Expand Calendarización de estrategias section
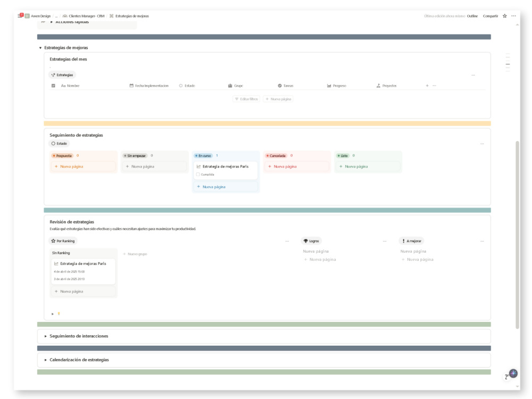This screenshot has width=532, height=399. [45, 360]
